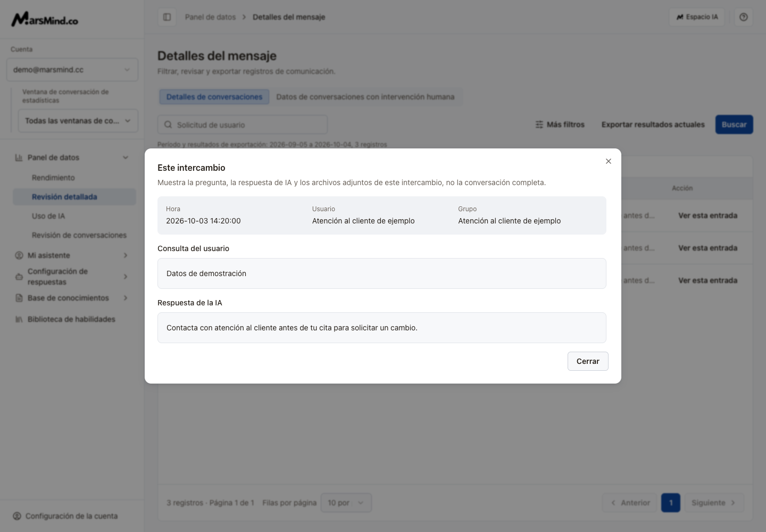
Task: Click timestamp 2026-10-03 14:20:00
Action: click(x=203, y=221)
